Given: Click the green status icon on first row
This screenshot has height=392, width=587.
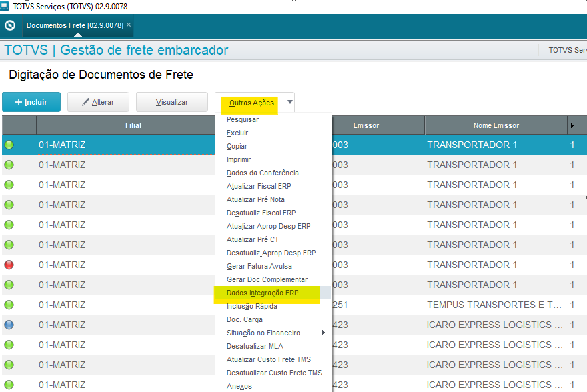Looking at the screenshot, I should (9, 144).
